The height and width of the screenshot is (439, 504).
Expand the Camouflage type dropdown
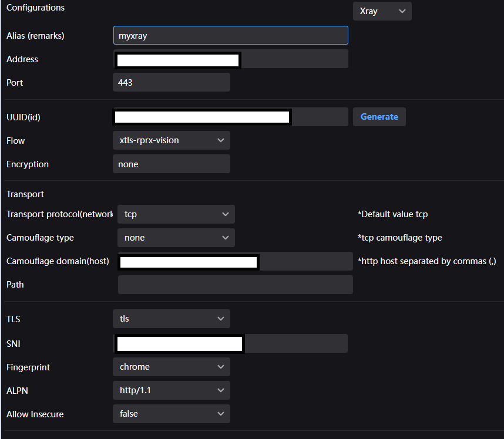point(176,238)
